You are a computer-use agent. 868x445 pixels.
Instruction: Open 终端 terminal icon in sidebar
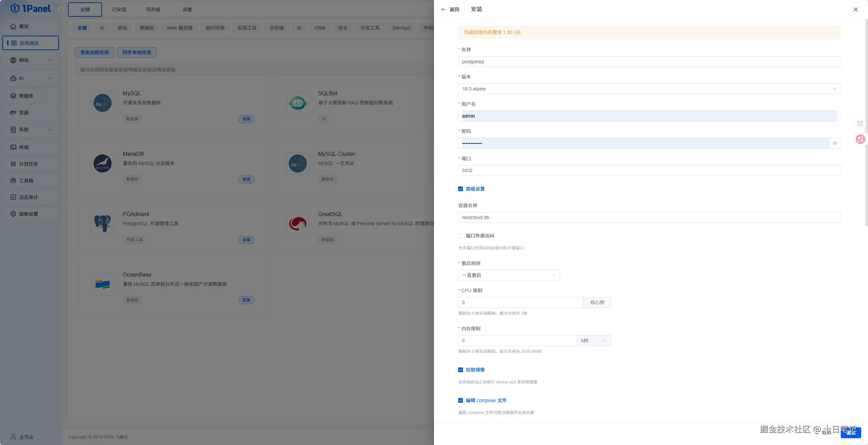click(13, 147)
